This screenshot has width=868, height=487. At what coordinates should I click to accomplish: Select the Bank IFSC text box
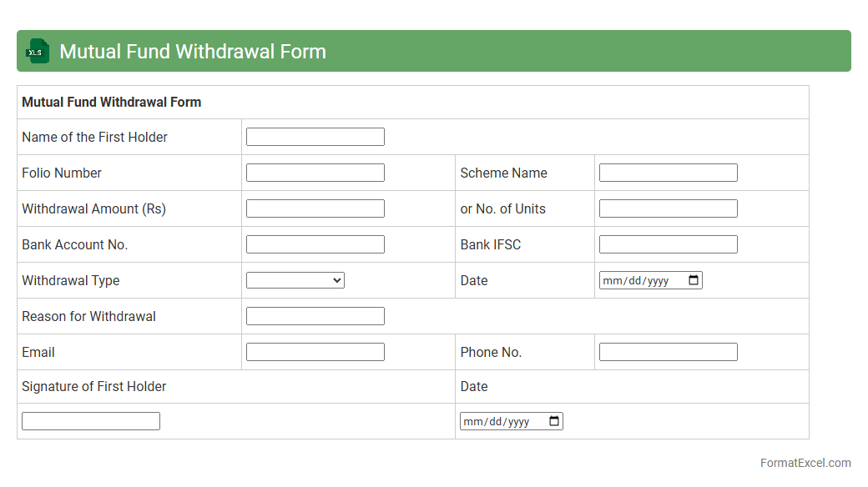point(668,244)
